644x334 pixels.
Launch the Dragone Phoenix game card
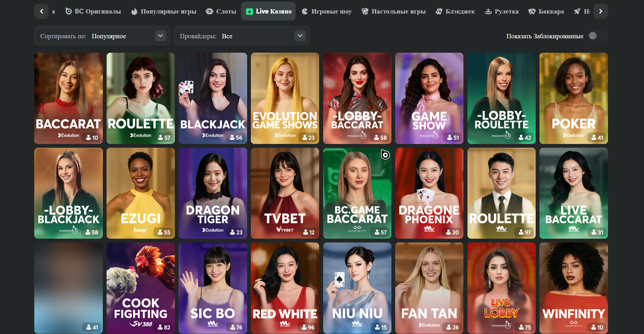click(x=429, y=193)
